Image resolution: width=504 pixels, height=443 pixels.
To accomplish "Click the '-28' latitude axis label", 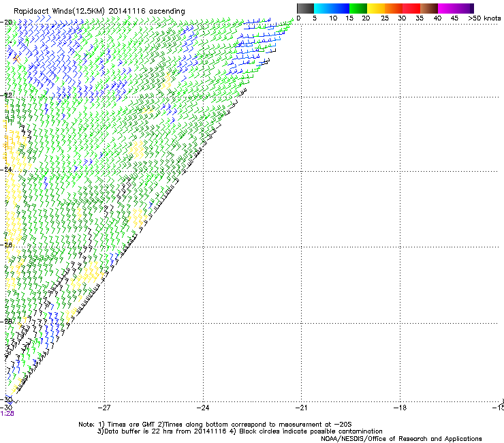I will point(6,321).
